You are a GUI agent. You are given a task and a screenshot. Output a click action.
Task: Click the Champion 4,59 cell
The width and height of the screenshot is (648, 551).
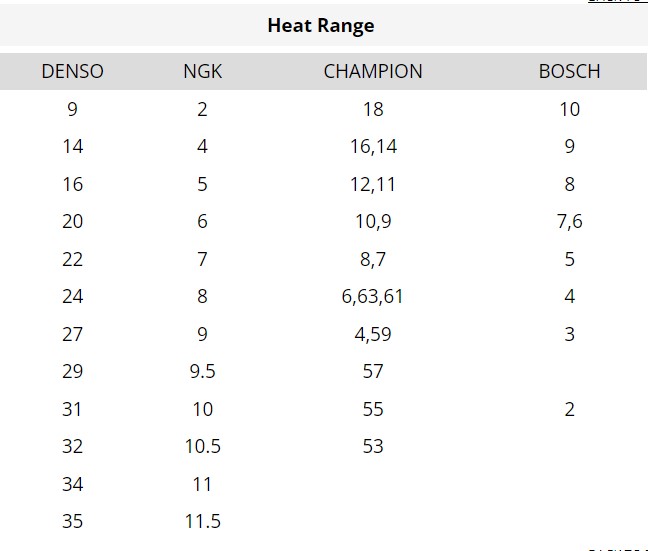click(x=373, y=334)
